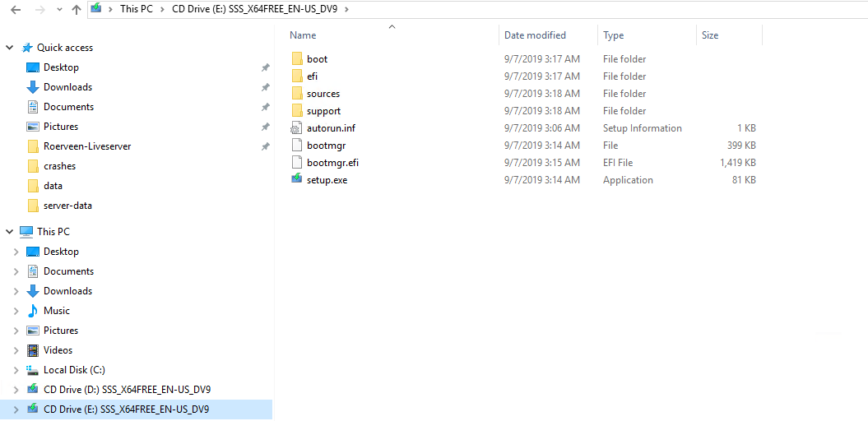The height and width of the screenshot is (421, 868).
Task: Collapse the This PC tree node
Action: point(10,232)
